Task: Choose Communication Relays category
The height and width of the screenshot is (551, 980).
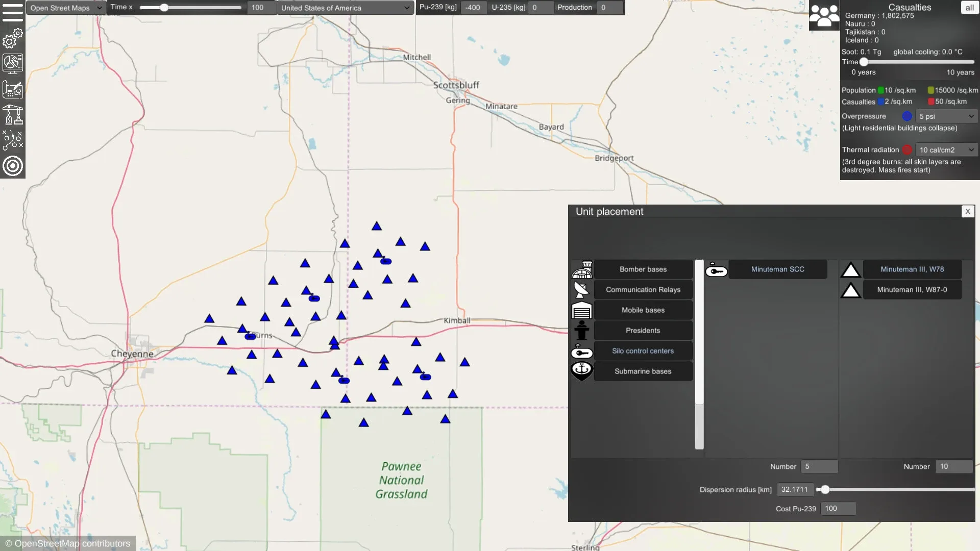Action: click(x=643, y=290)
